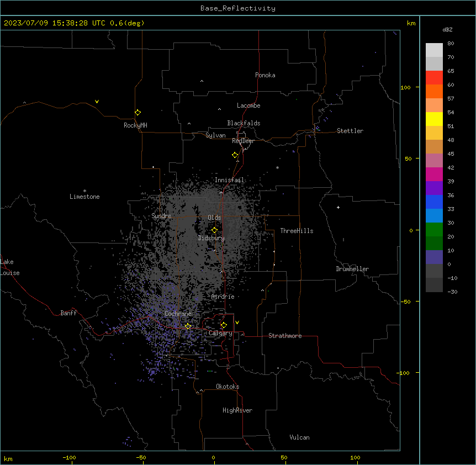The width and height of the screenshot is (476, 465).
Task: Click the 80 value on dBZ legend
Action: 451,44
